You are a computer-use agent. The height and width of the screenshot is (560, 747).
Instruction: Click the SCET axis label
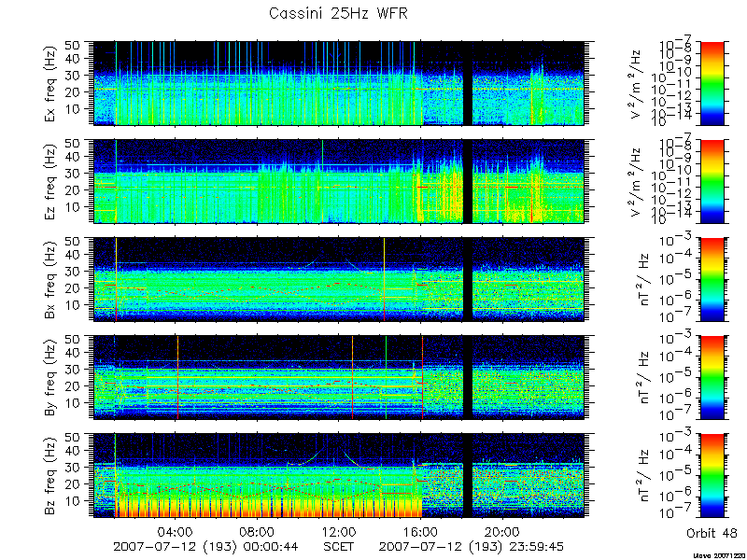click(339, 546)
